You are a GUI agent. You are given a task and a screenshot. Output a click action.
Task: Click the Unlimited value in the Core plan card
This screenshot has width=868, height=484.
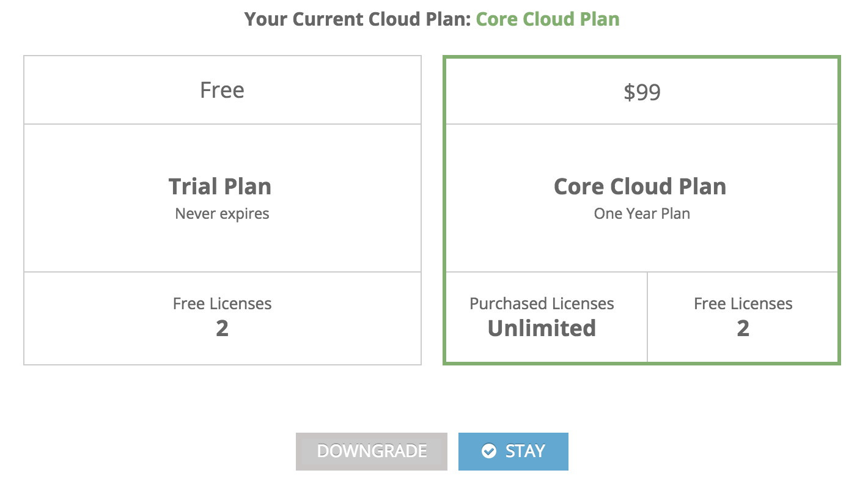point(542,328)
